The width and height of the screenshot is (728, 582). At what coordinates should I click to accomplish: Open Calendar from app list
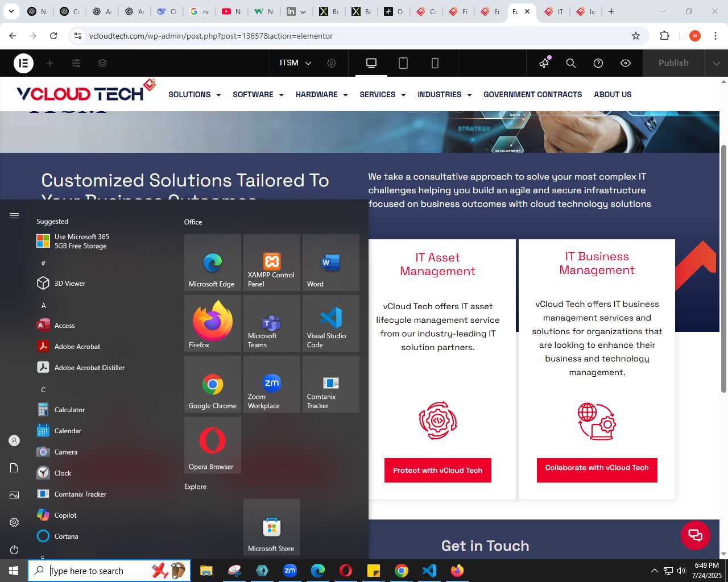click(102, 430)
